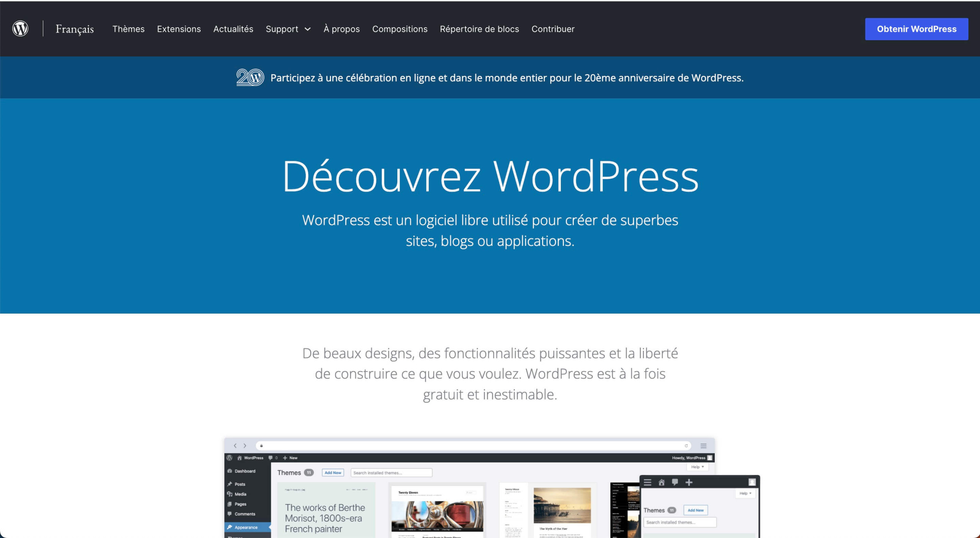The height and width of the screenshot is (538, 980).
Task: Open Actualités in the navigation bar
Action: pos(233,29)
